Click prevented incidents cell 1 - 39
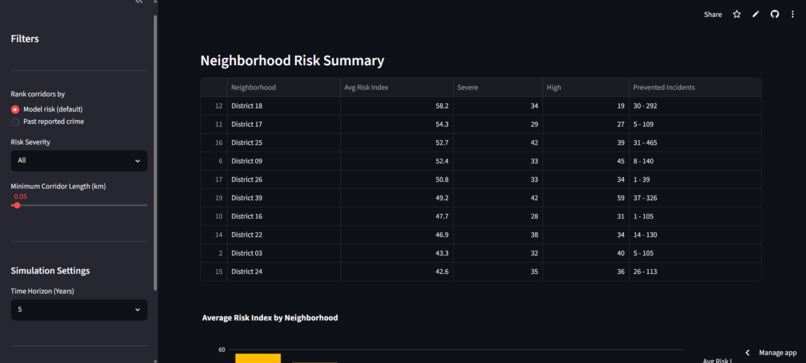Viewport: 806px width, 363px height. pos(695,180)
